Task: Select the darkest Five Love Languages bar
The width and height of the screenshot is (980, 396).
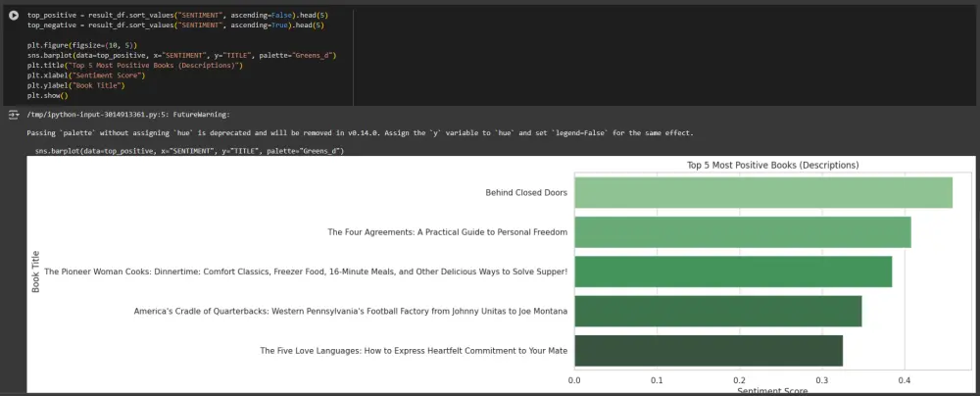Action: 709,350
